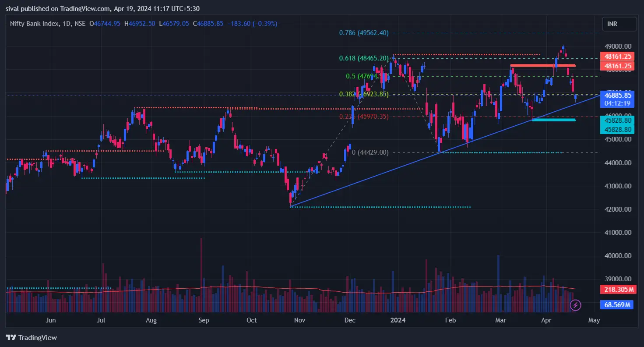Click the 2024 year label on time axis
The width and height of the screenshot is (644, 347).
coord(398,320)
